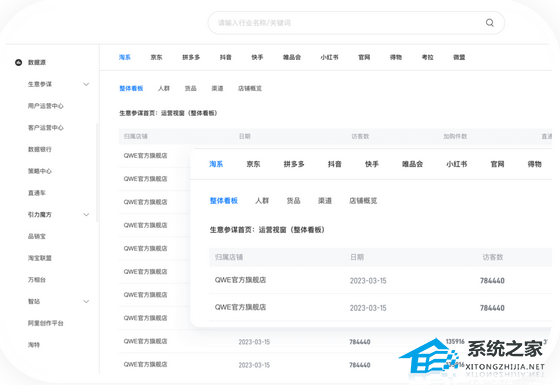This screenshot has width=560, height=385.
Task: Select 智钻 in the sidebar
Action: click(34, 301)
